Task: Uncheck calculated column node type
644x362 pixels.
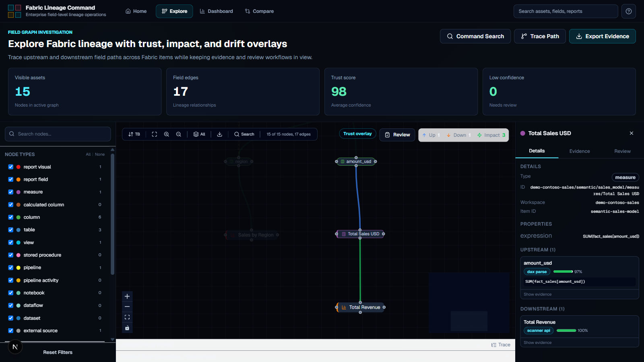Action: [x=11, y=205]
